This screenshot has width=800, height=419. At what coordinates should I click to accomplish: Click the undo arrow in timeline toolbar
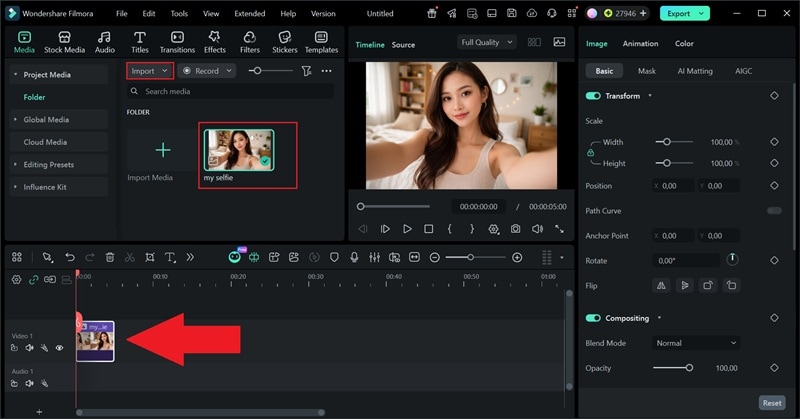(x=70, y=257)
